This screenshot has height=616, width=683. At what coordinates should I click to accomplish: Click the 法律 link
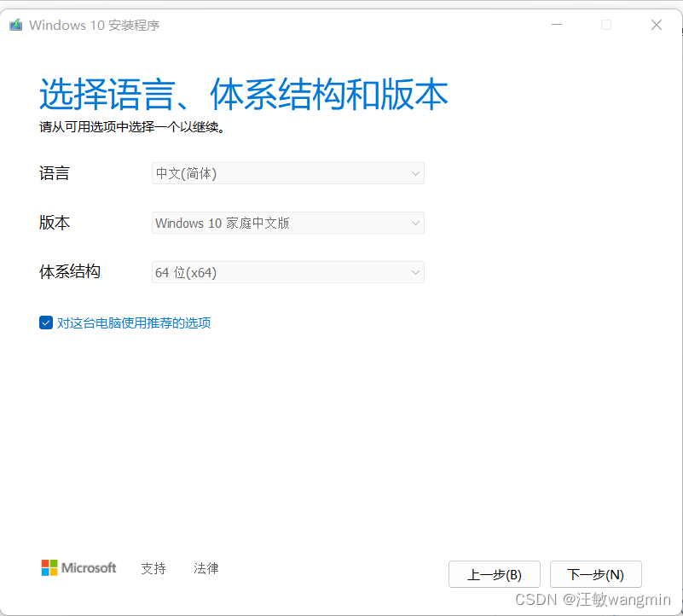pos(206,568)
